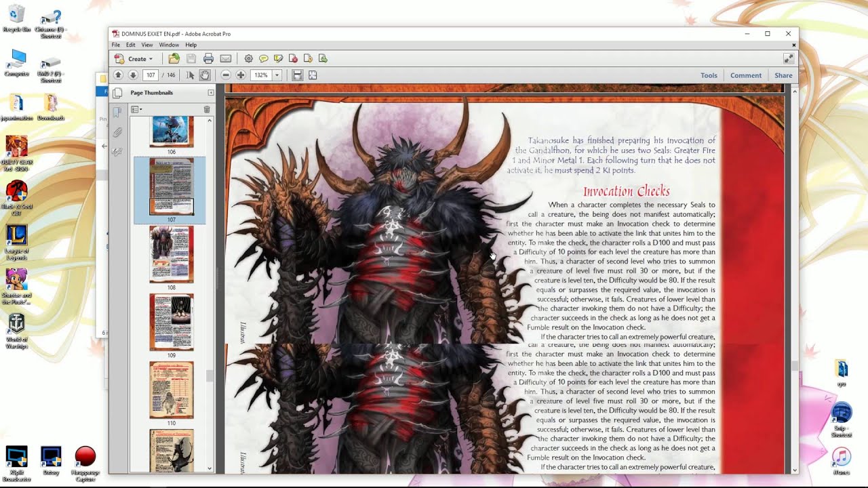
Task: Click the Invocation Checks heading
Action: 626,191
